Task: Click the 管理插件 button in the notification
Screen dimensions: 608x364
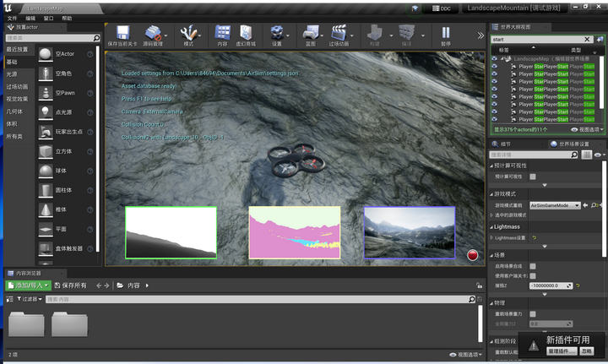Action: pyautogui.click(x=560, y=350)
